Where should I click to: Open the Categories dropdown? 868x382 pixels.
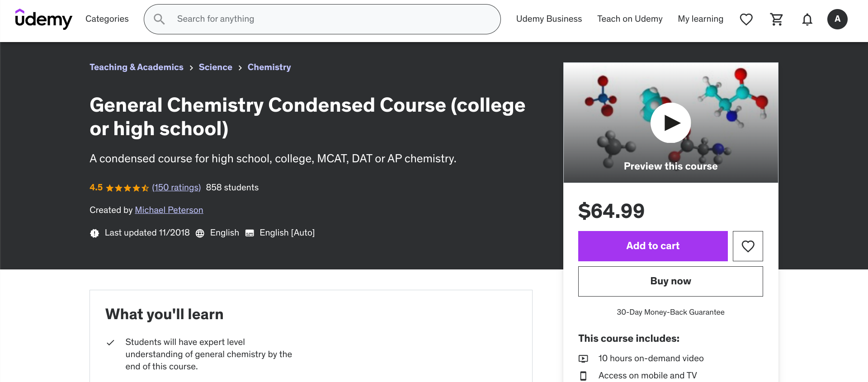107,19
